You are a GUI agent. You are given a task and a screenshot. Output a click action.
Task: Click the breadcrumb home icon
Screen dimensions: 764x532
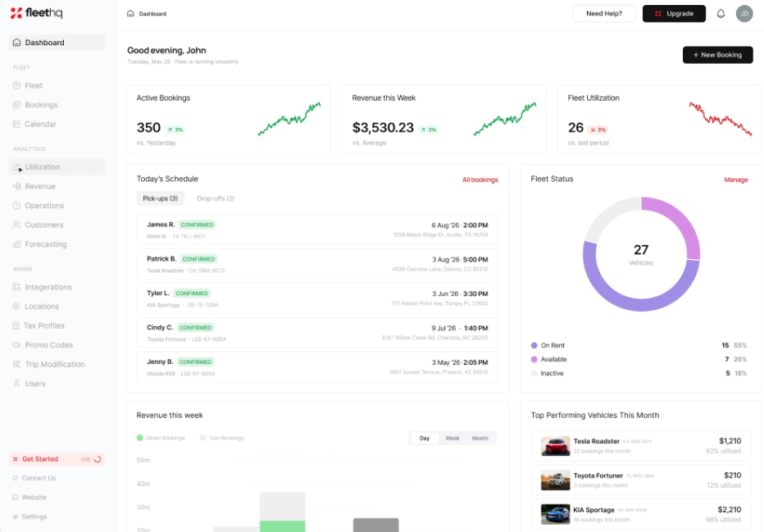click(x=130, y=14)
